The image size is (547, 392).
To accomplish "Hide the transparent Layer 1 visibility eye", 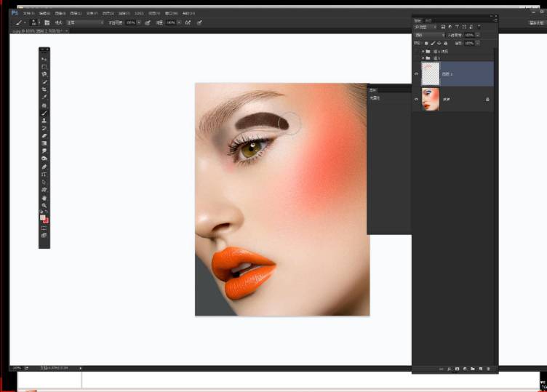I will [x=417, y=73].
